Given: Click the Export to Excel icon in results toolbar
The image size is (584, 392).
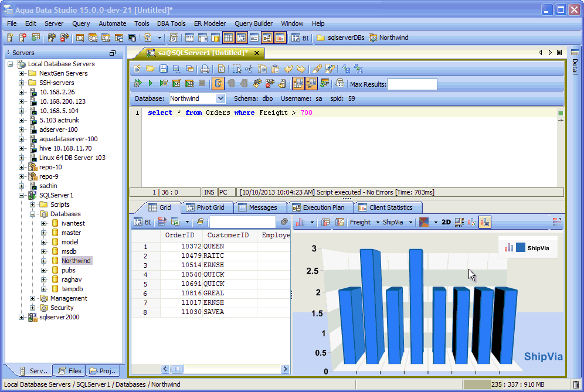Looking at the screenshot, I should [175, 222].
